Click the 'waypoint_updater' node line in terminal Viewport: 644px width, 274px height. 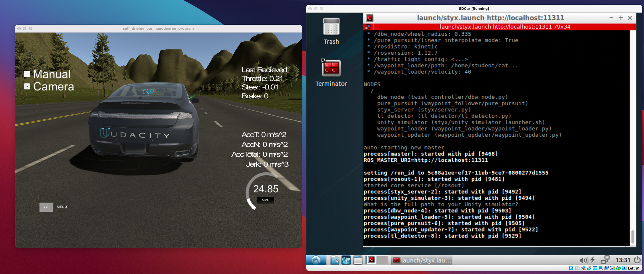point(469,135)
